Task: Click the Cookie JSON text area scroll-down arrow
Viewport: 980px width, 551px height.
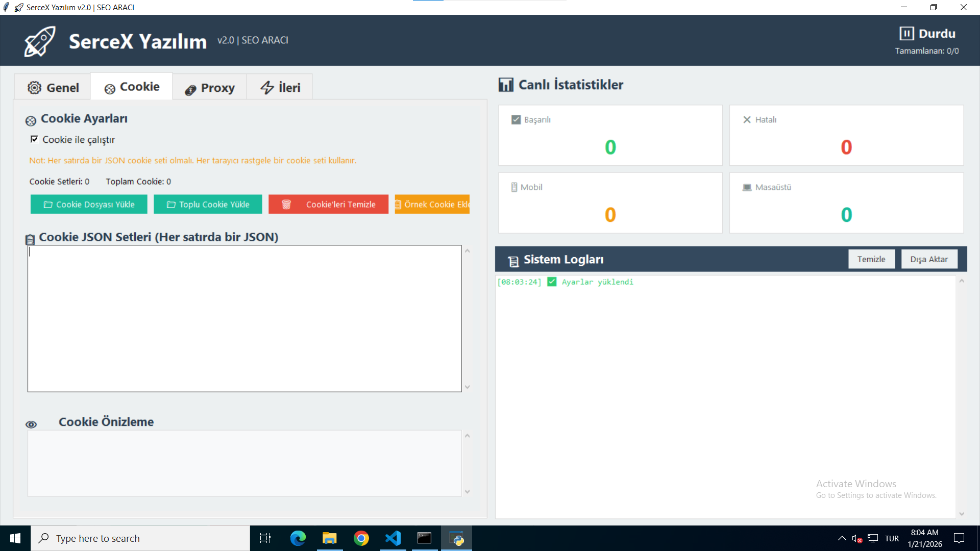Action: 467,387
